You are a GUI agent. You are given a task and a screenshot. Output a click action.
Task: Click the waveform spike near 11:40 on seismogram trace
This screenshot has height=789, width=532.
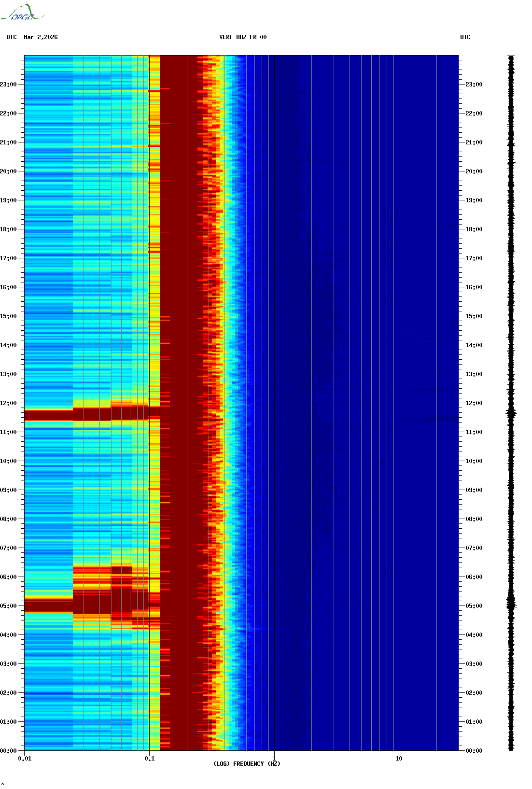[x=511, y=413]
